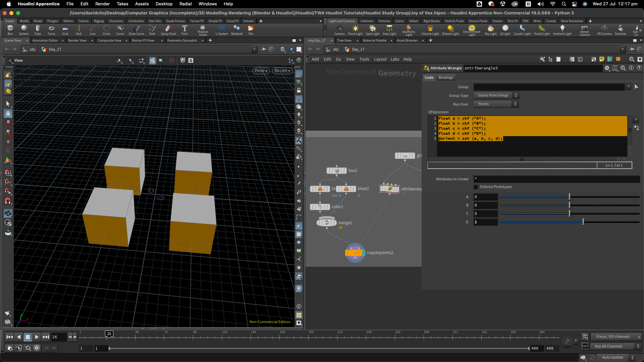This screenshot has height=362, width=644.
Task: Open the Run Over dropdown
Action: (496, 104)
